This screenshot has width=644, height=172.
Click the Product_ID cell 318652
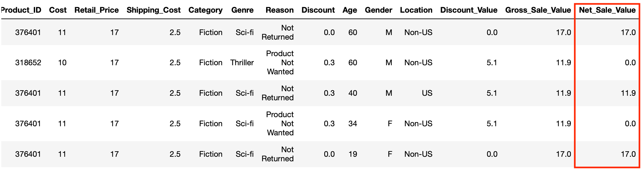[28, 63]
